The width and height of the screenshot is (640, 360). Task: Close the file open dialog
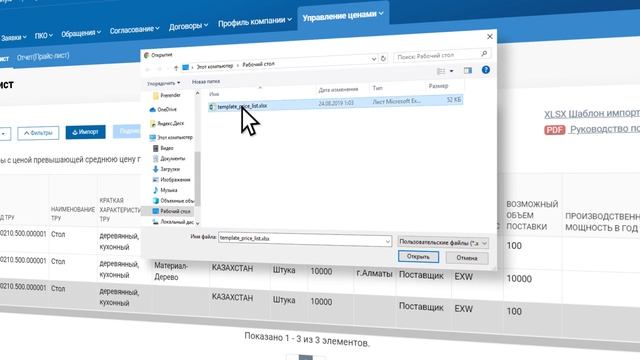490,37
